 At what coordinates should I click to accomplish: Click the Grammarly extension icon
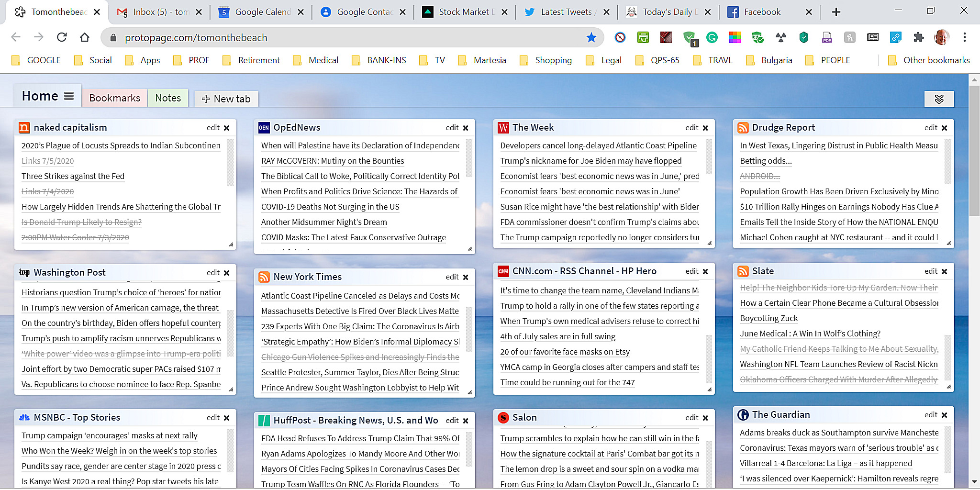pyautogui.click(x=712, y=37)
